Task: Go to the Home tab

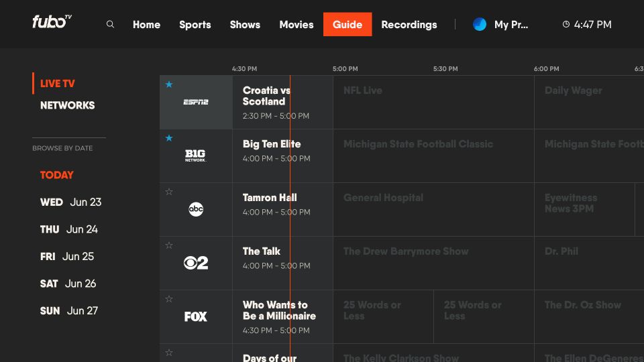Action: click(146, 25)
